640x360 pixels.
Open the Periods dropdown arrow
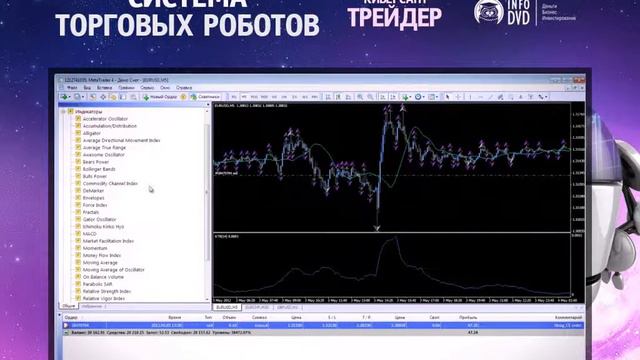point(424,97)
